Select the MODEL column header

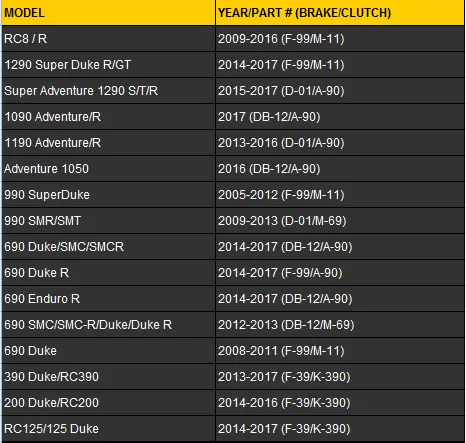pos(109,13)
